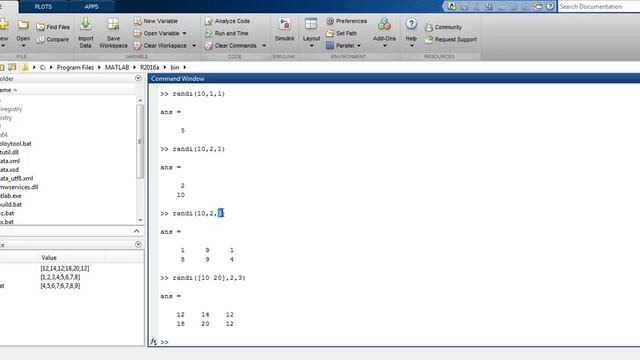
Task: Select R2016a in the path bar
Action: click(149, 67)
